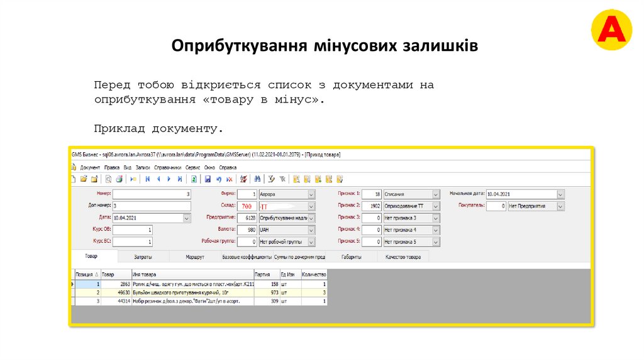Screen dimensions: 644x361
Task: Open the Признак 1 dropdown showing Списания
Action: pos(436,194)
